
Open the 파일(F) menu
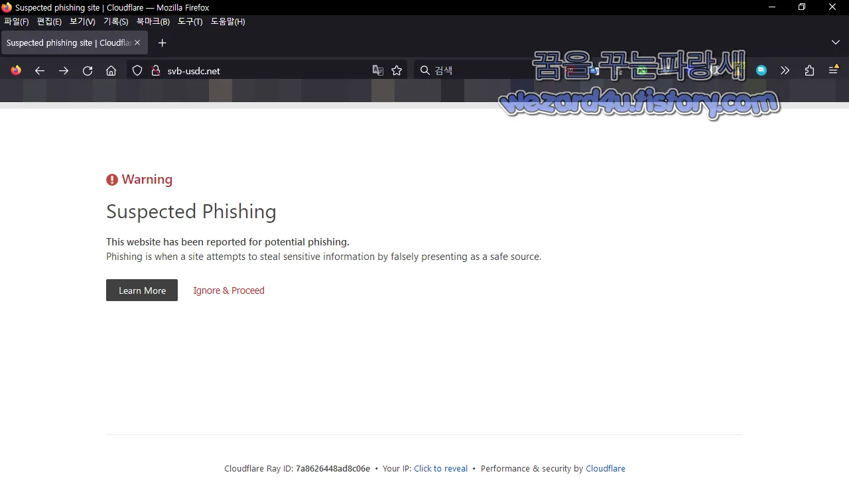[17, 22]
